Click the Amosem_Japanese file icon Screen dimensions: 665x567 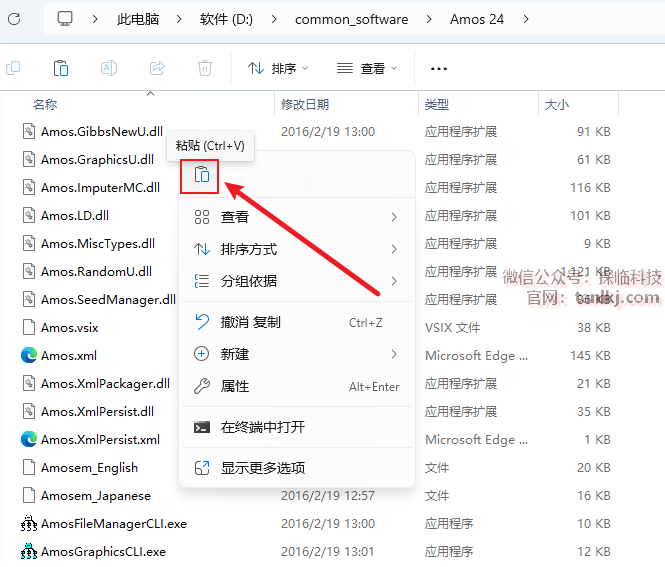click(29, 495)
